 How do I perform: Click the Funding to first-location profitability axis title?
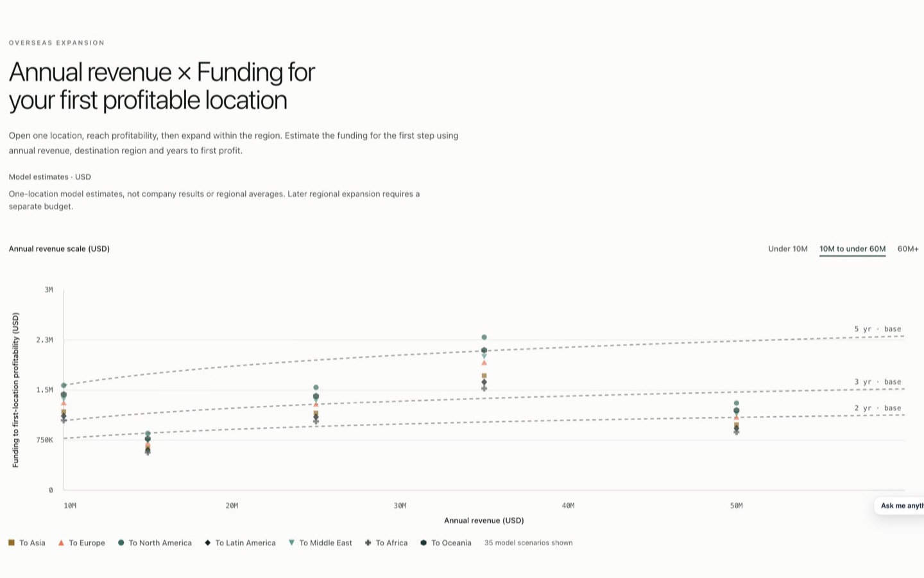tap(15, 390)
